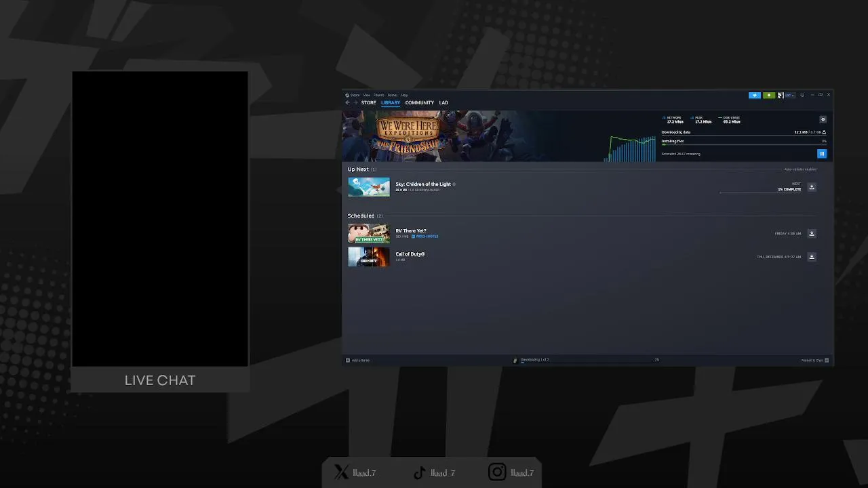Click the FRIDAY 4:08 AM schedule time
Screen dimensions: 868x488
click(788, 233)
